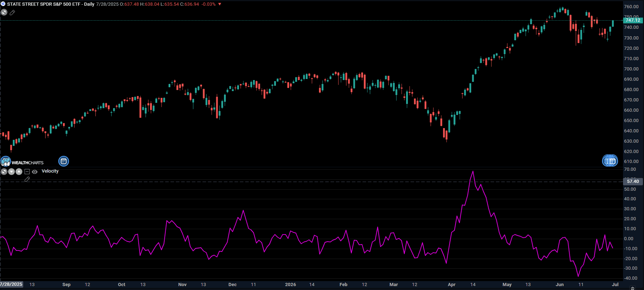Click the 7/28/2025 date in chart header

coord(107,4)
